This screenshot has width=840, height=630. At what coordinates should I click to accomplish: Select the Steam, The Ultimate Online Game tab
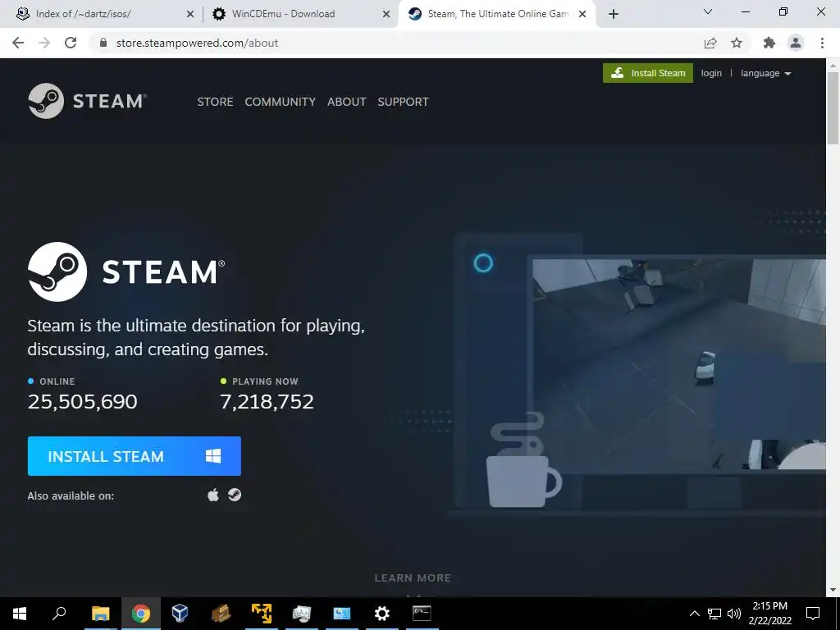[498, 14]
